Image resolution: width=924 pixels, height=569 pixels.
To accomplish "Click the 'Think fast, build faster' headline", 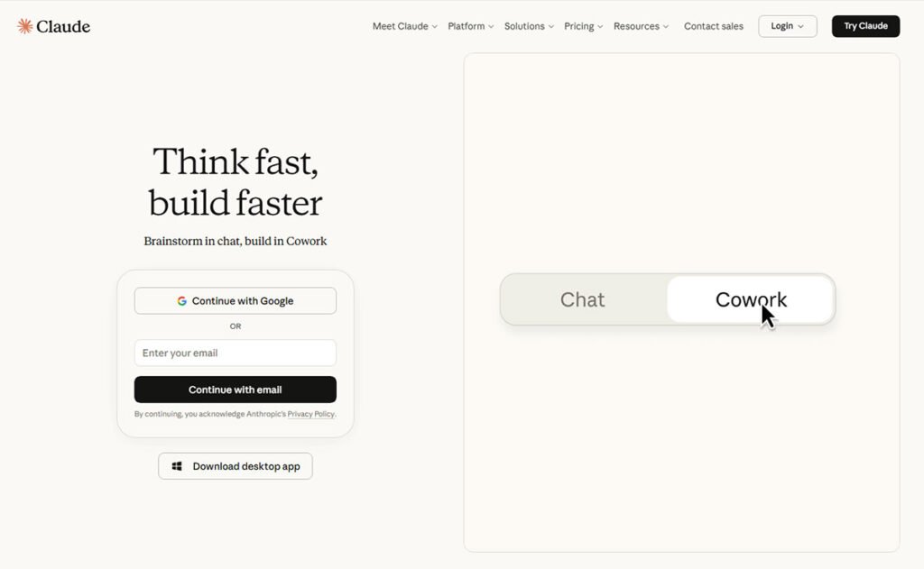I will 236,182.
